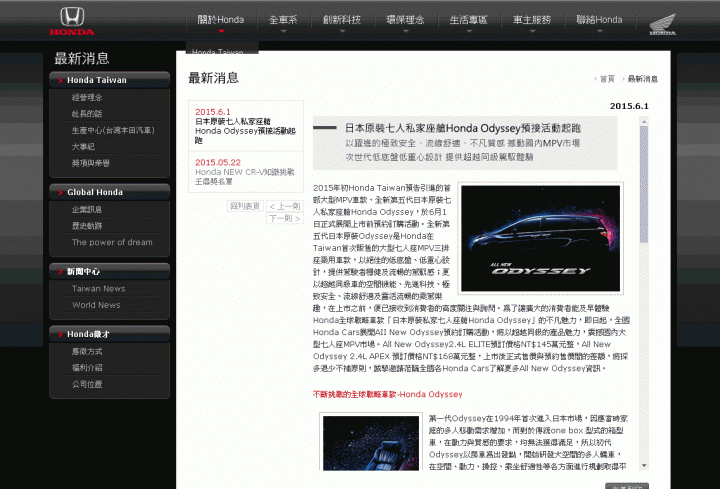Open 生產中心(台灣本田汽車) sidebar link
This screenshot has width=720, height=489.
tap(113, 130)
